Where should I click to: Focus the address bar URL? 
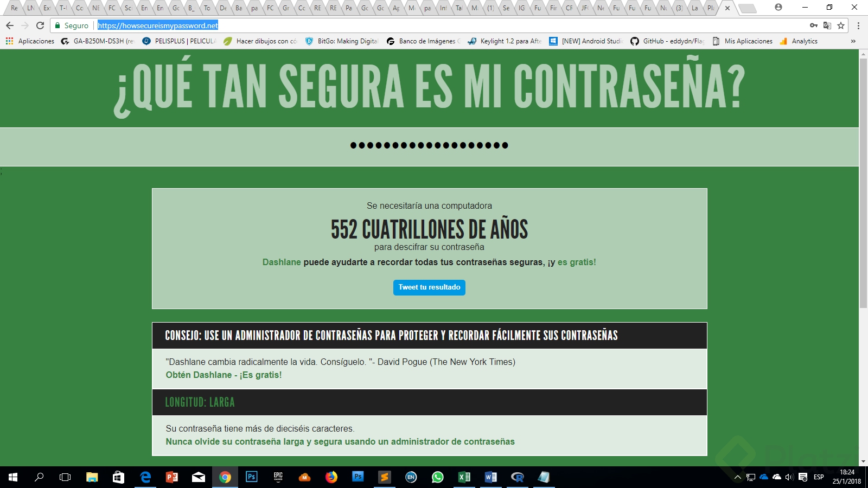point(158,25)
